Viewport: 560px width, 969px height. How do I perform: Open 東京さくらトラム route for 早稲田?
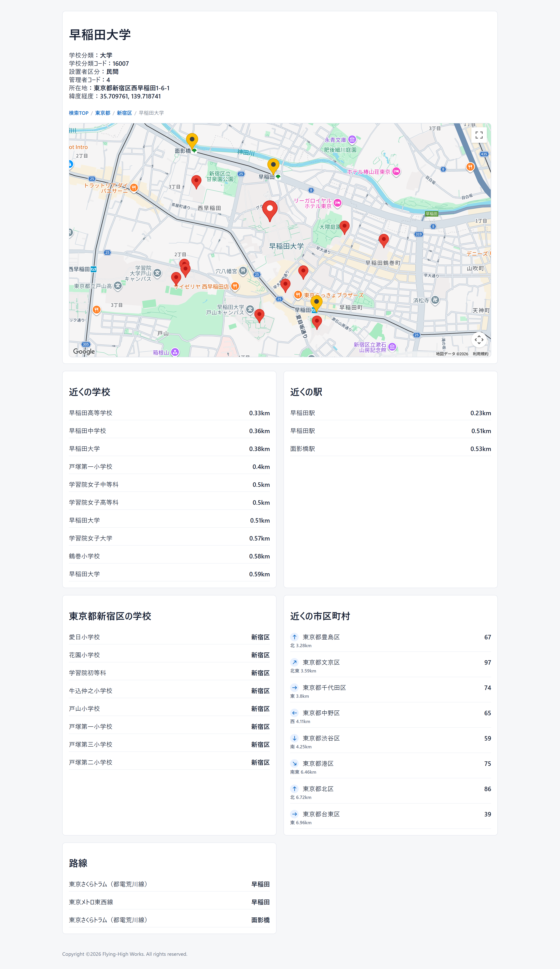tap(170, 884)
